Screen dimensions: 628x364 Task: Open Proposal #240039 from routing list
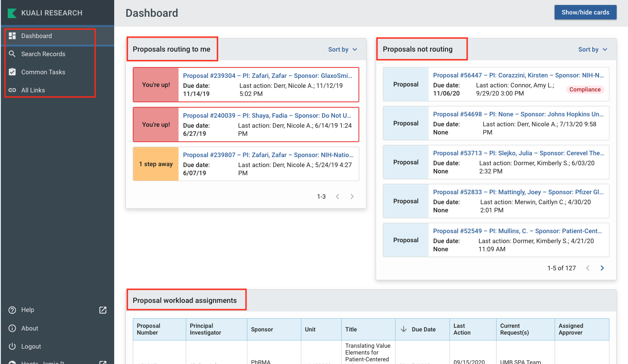click(x=267, y=115)
